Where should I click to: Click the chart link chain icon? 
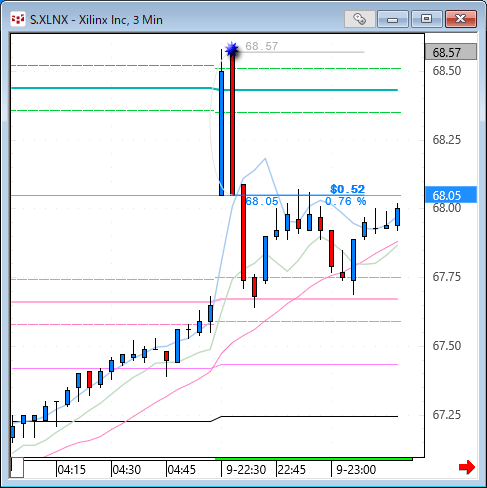[360, 19]
